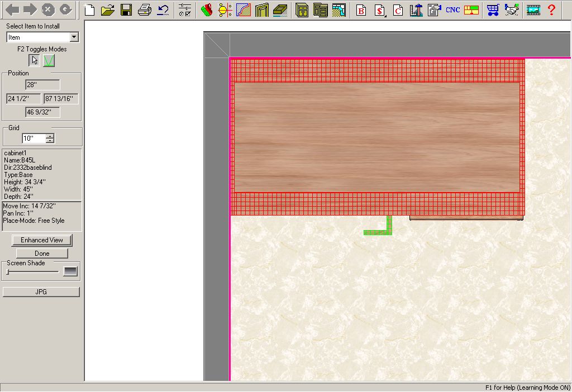Click the Position field showing 87 13/16"
The image size is (572, 392).
(61, 98)
